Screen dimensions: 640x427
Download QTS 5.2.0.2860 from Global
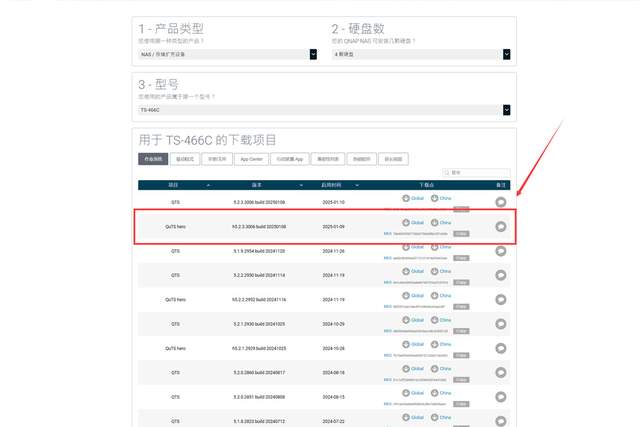413,369
